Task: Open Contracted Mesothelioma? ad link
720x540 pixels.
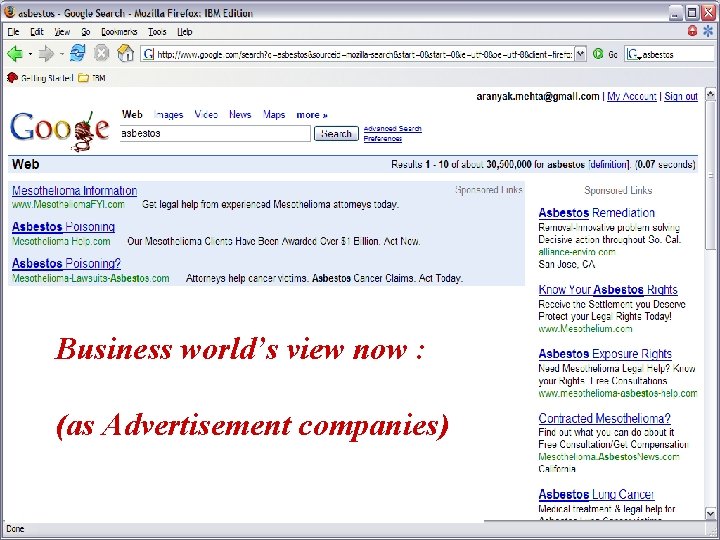Action: click(x=604, y=418)
